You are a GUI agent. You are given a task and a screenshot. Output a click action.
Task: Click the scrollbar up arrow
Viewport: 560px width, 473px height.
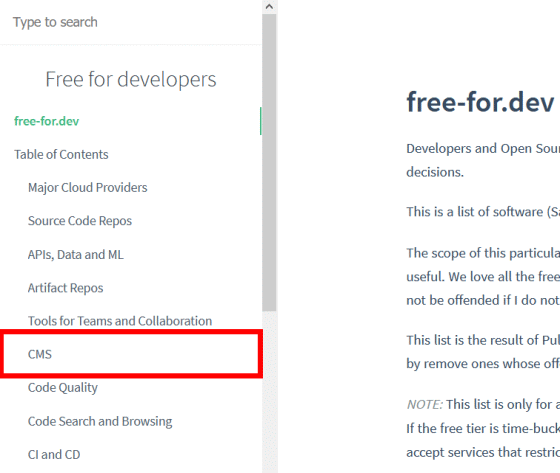pos(269,7)
